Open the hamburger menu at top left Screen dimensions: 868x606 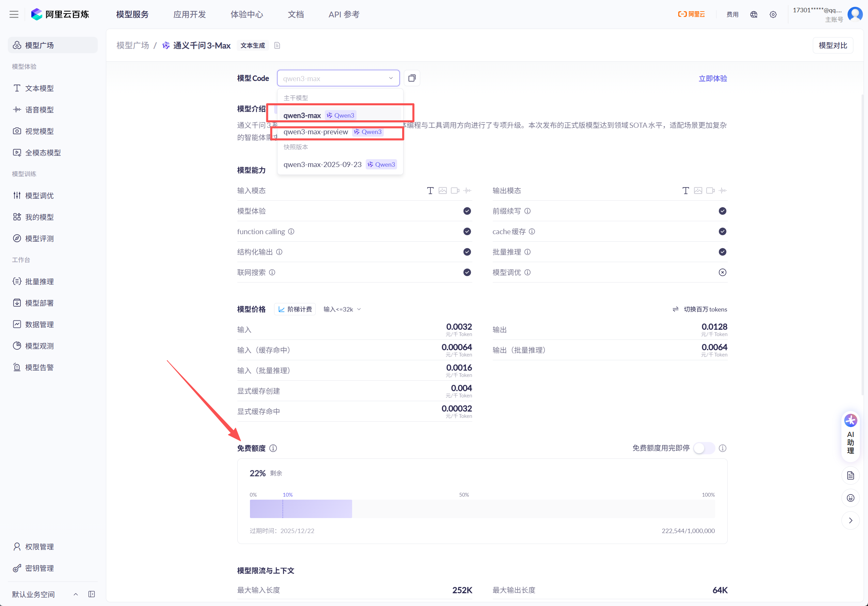14,14
